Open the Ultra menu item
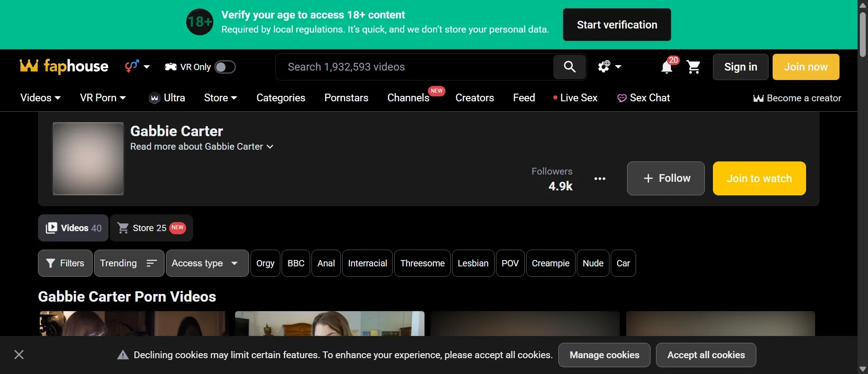The height and width of the screenshot is (374, 868). (167, 98)
